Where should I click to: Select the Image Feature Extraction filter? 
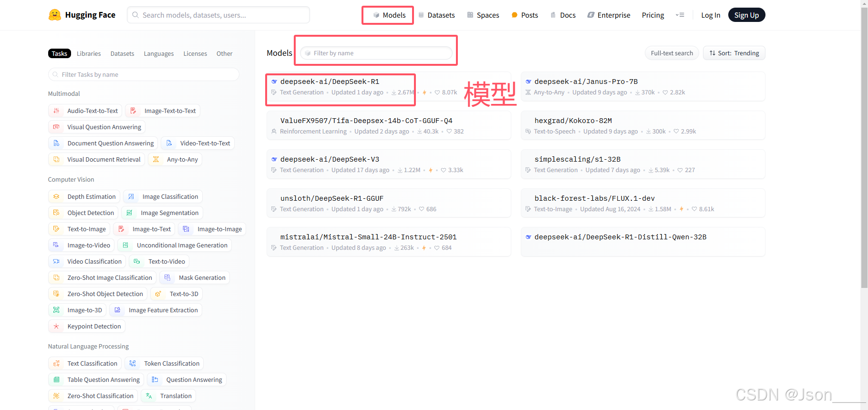[x=156, y=310]
